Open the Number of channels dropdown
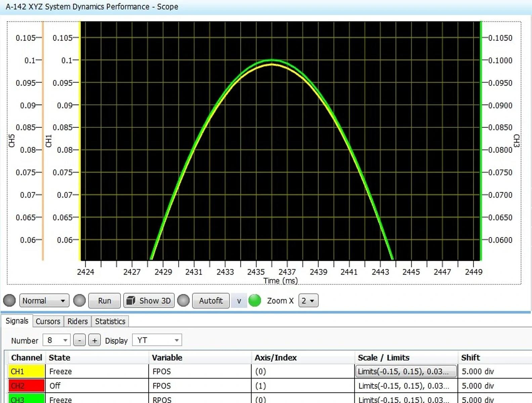This screenshot has height=403, width=532. [56, 340]
